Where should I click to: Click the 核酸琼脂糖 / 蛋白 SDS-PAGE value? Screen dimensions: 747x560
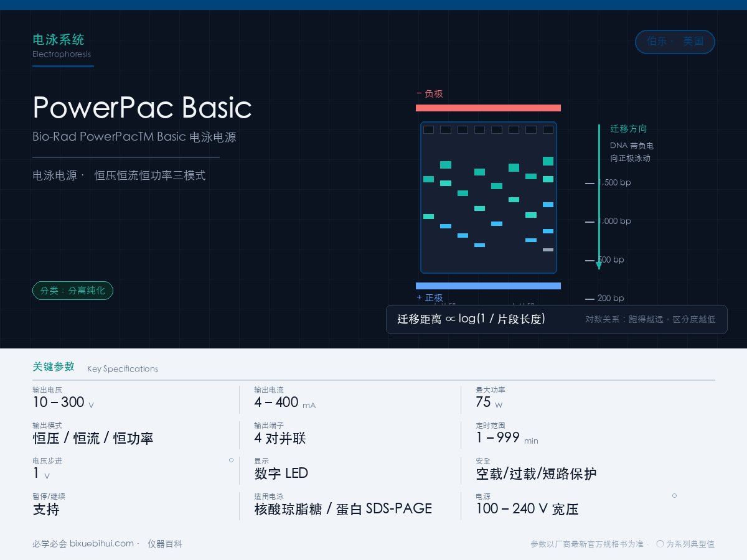coord(343,509)
